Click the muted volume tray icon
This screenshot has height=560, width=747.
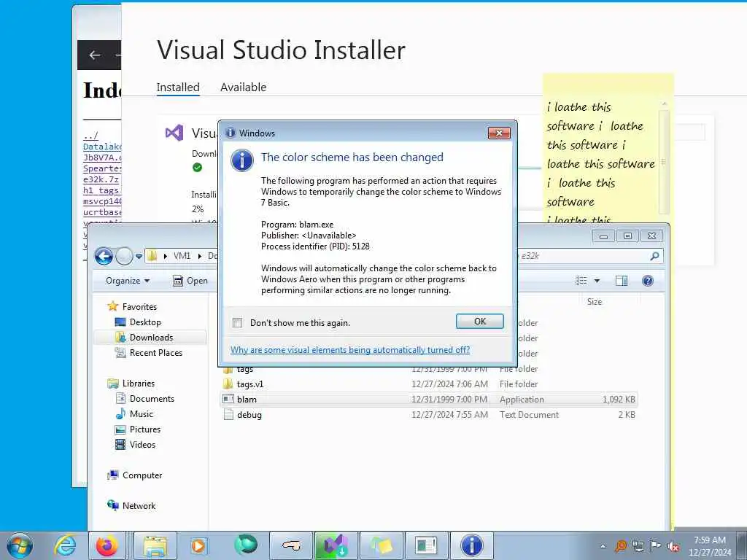pyautogui.click(x=673, y=546)
